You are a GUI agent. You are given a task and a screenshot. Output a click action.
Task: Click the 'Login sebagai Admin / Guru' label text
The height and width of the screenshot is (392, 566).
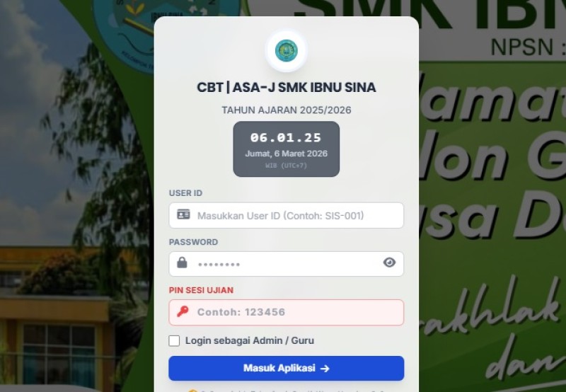tap(250, 340)
